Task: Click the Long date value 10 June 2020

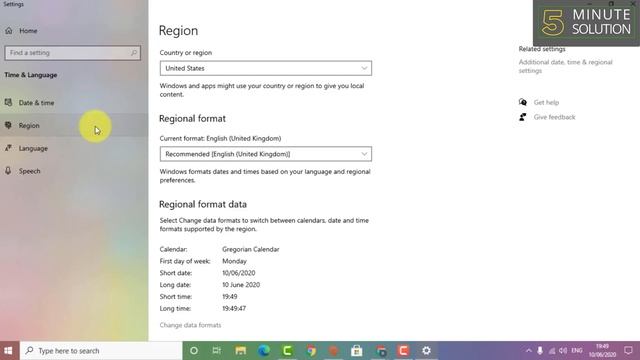Action: [241, 285]
